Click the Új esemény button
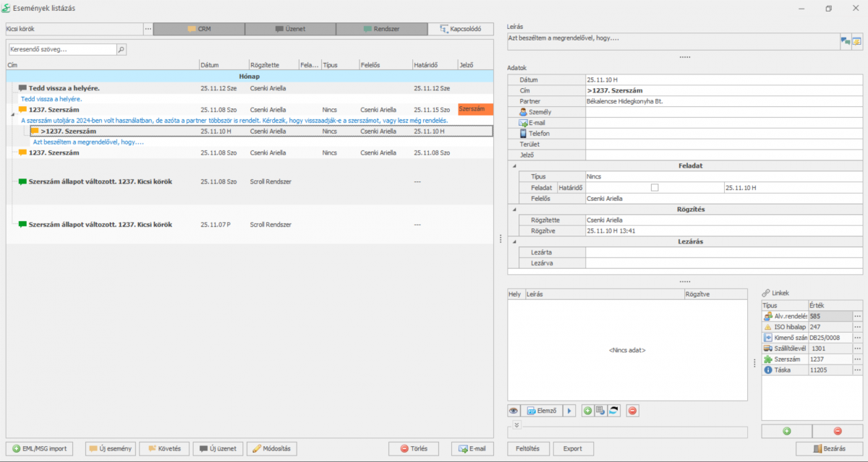Screen dimensions: 868x462 111,448
